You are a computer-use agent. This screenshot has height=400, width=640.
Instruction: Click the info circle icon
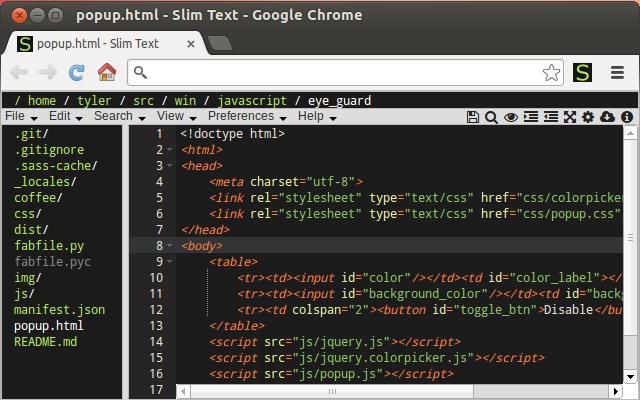pos(627,117)
